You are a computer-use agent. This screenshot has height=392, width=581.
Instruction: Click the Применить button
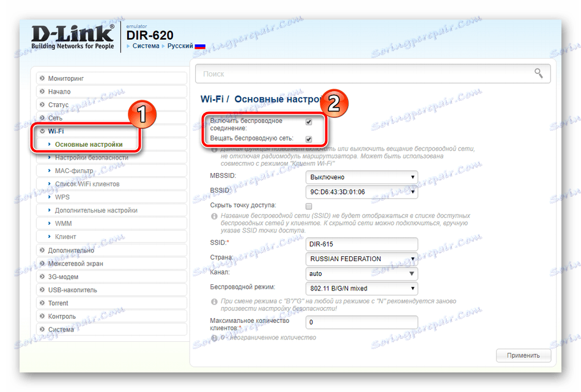click(x=523, y=355)
